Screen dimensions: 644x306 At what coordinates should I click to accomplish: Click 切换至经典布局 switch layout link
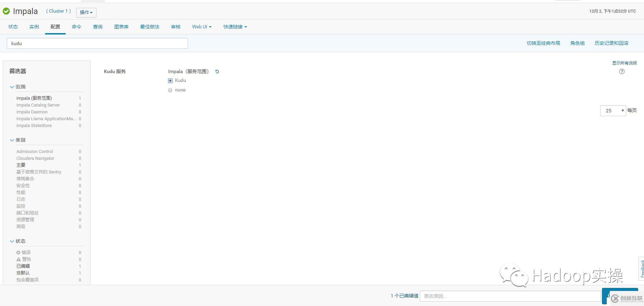pos(543,43)
